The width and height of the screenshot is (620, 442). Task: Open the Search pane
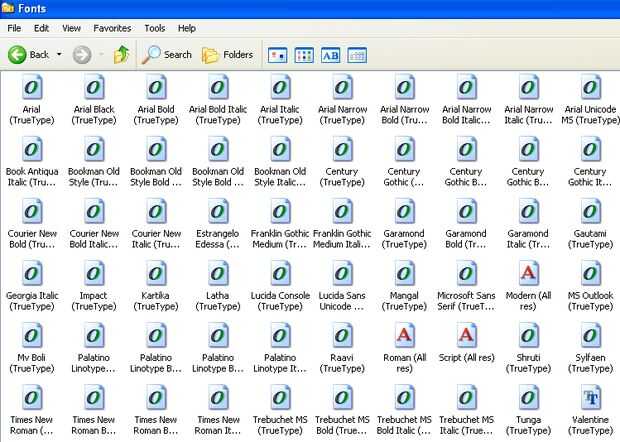167,55
